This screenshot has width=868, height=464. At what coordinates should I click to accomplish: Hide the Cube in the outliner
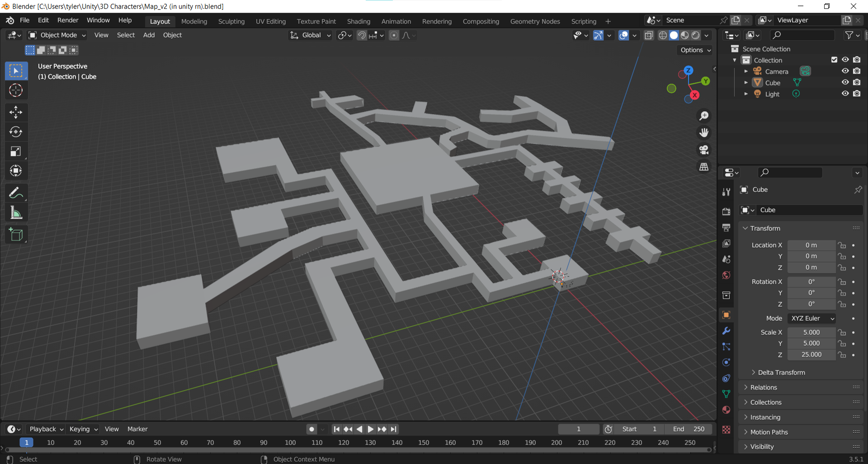point(845,83)
